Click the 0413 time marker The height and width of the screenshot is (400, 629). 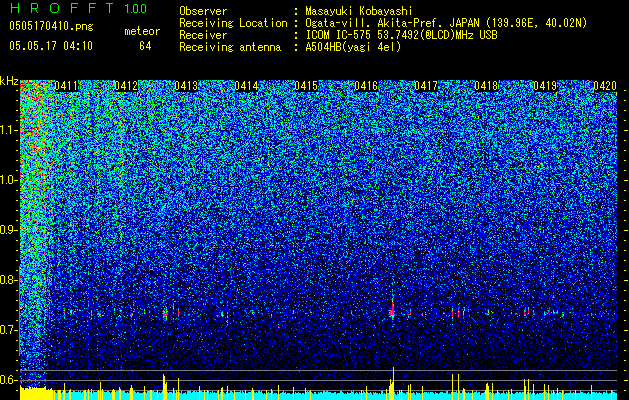pos(186,86)
